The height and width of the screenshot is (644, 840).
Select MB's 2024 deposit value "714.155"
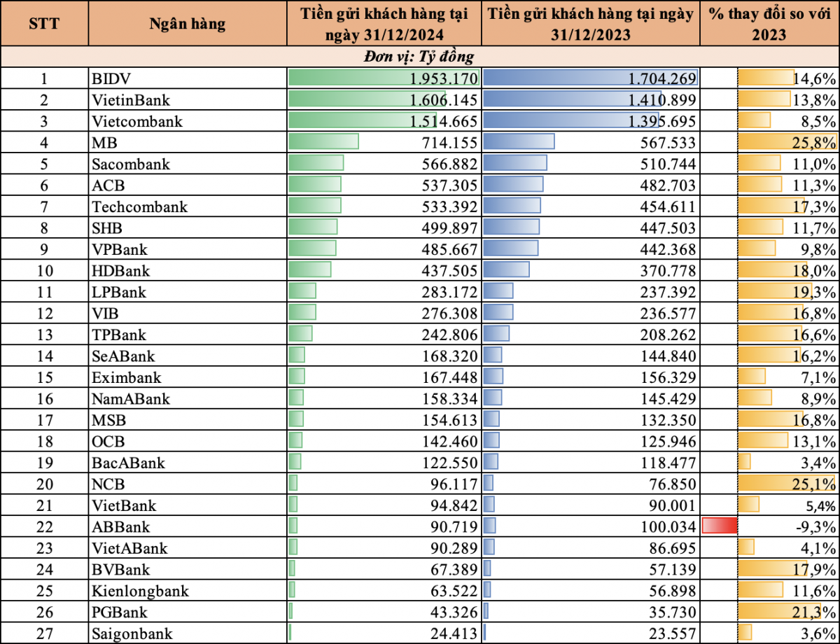(451, 142)
